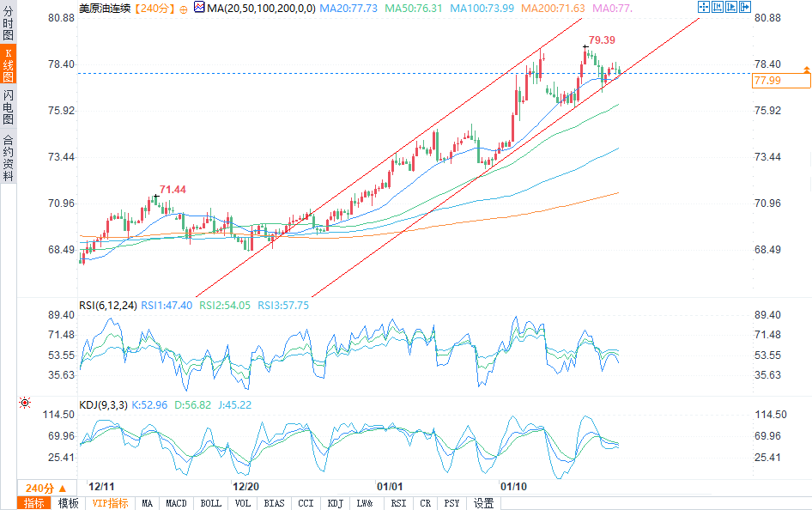This screenshot has height=510, width=812.
Task: Click the 77.99 current price label
Action: (779, 81)
